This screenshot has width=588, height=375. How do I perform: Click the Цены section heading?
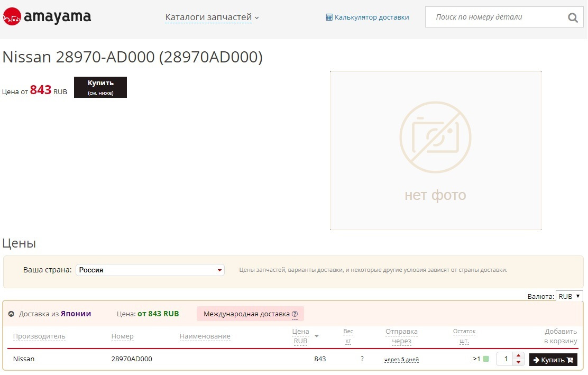(19, 243)
